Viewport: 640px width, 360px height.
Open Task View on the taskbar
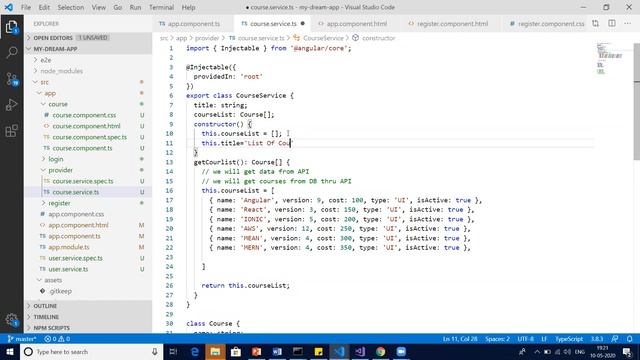pyautogui.click(x=173, y=352)
